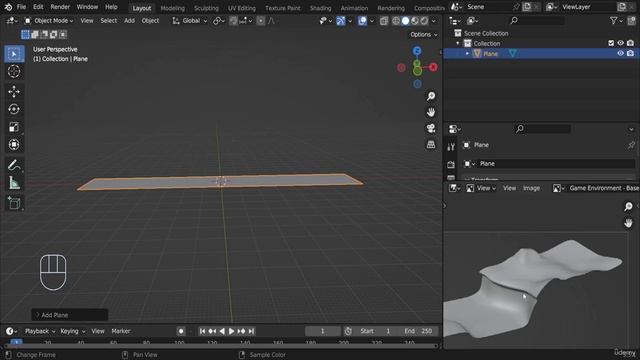Collapse the Collection tree item
Screen dimensions: 640x360
pyautogui.click(x=458, y=43)
